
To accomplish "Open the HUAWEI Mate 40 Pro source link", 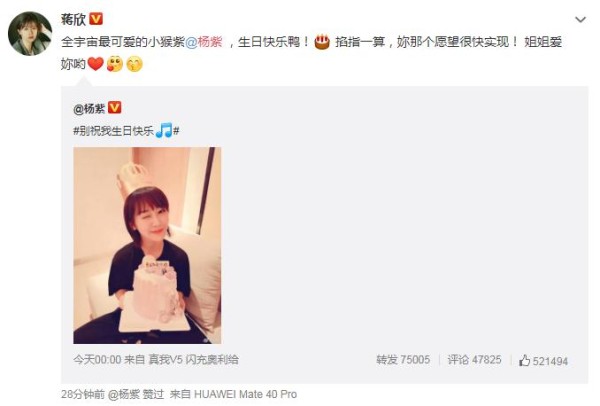I will [246, 394].
